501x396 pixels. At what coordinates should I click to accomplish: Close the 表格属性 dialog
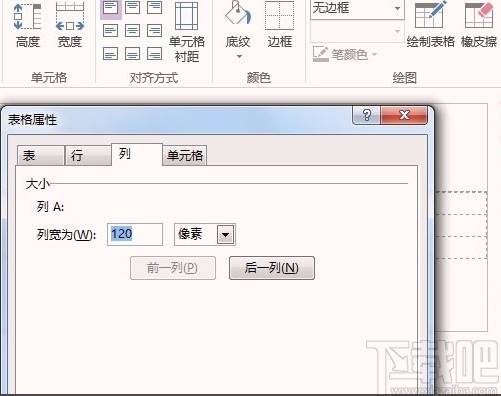tap(404, 115)
